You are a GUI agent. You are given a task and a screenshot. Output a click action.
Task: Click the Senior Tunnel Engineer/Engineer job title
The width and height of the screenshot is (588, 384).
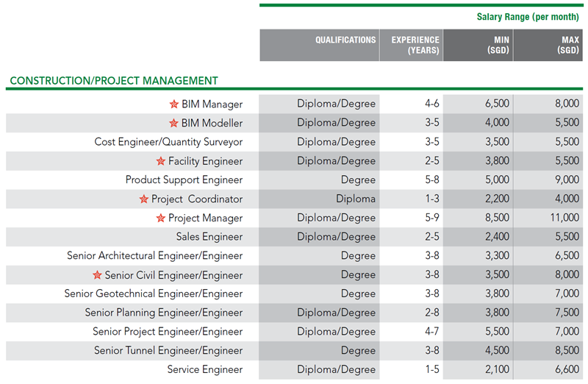[x=168, y=351]
